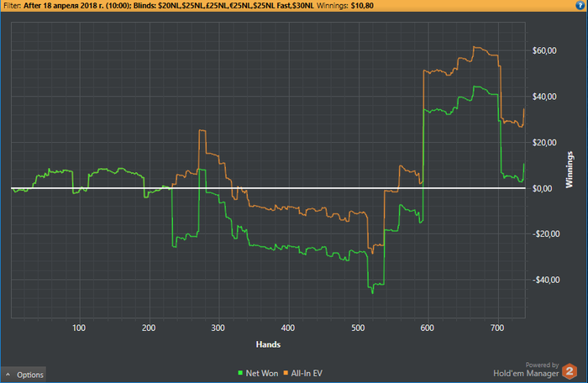Click the Options chevron arrow
Screen dimensions: 588x383
coord(8,375)
